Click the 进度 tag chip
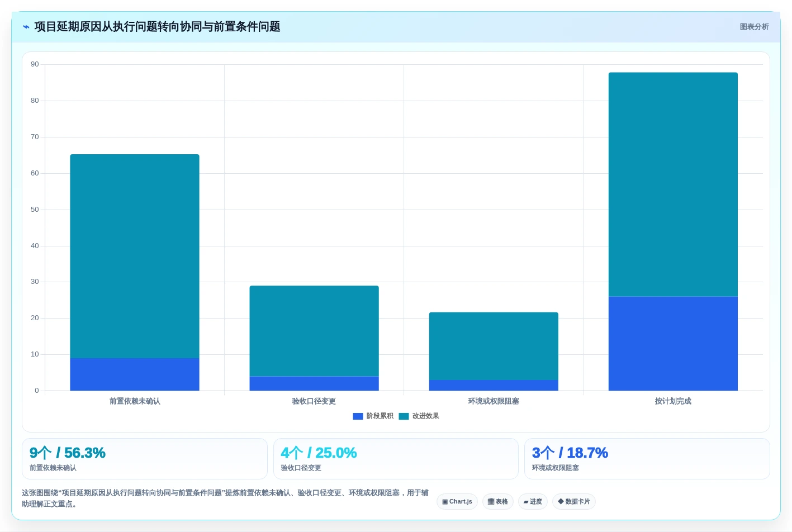Image resolution: width=792 pixels, height=532 pixels. [x=533, y=501]
